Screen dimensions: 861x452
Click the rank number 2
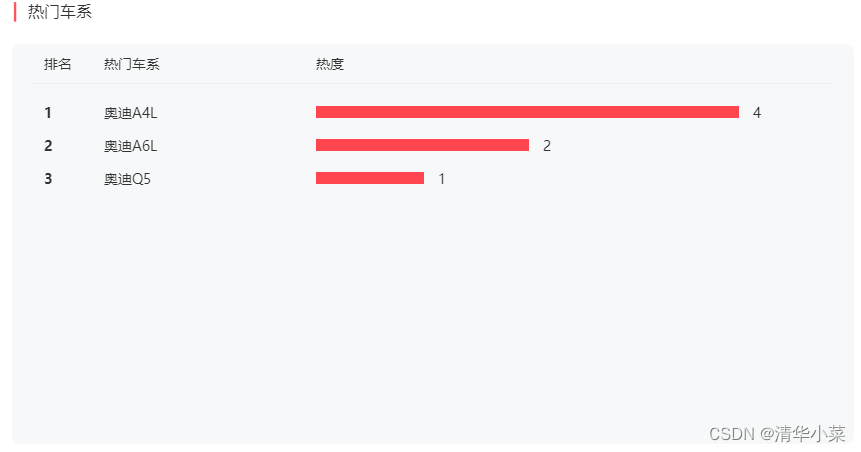pyautogui.click(x=48, y=146)
